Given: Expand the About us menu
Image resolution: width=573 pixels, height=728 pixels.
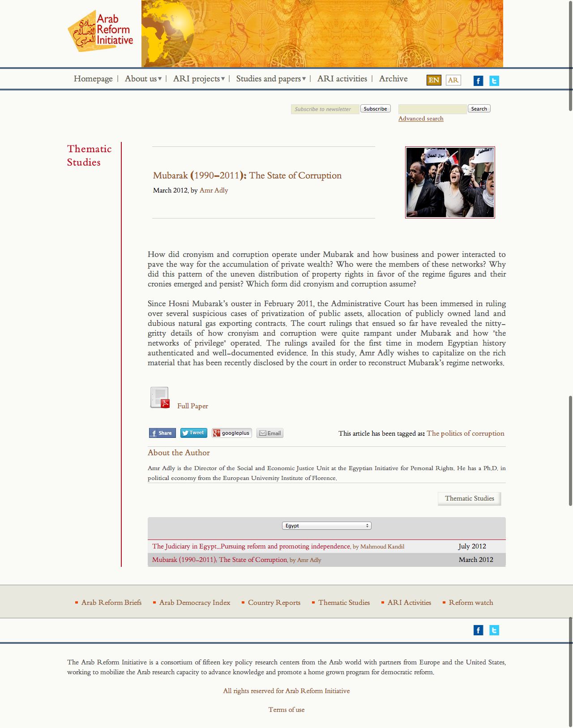Looking at the screenshot, I should tap(143, 79).
